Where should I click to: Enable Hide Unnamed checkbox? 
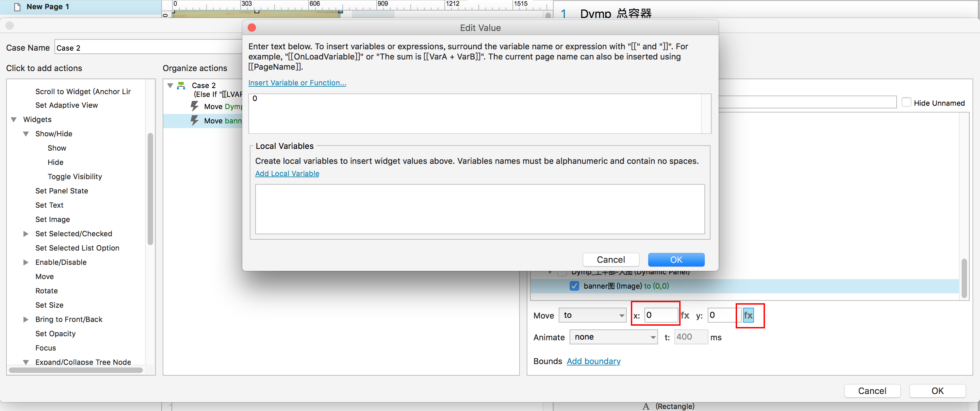click(x=906, y=103)
